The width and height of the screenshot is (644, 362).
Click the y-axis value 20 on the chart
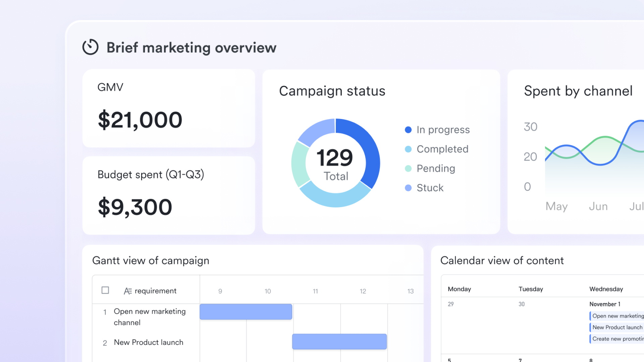click(x=530, y=157)
